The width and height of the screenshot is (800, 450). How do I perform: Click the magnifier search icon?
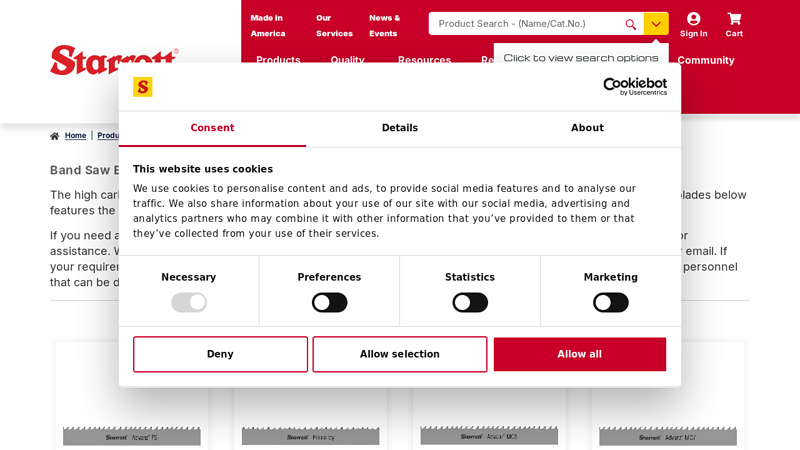(x=630, y=24)
